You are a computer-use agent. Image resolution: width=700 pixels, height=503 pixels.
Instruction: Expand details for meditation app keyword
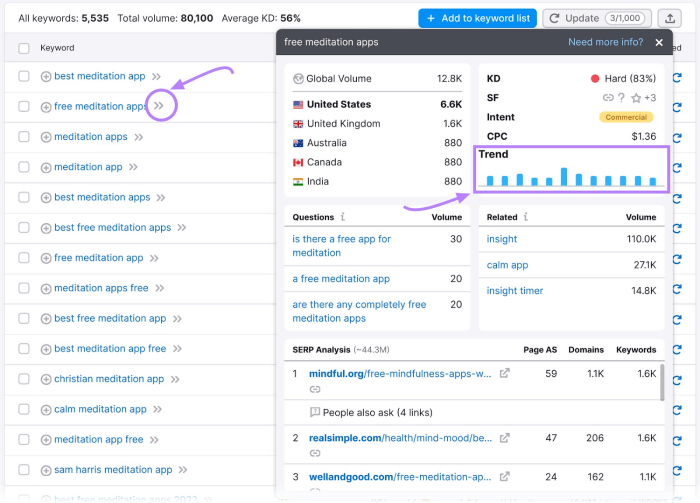133,167
